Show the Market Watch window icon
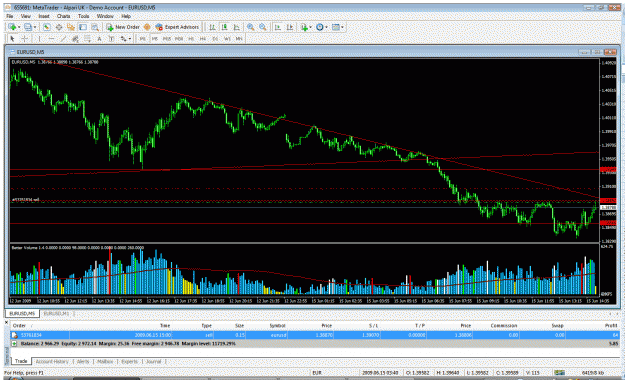The height and width of the screenshot is (380, 625). pos(47,27)
